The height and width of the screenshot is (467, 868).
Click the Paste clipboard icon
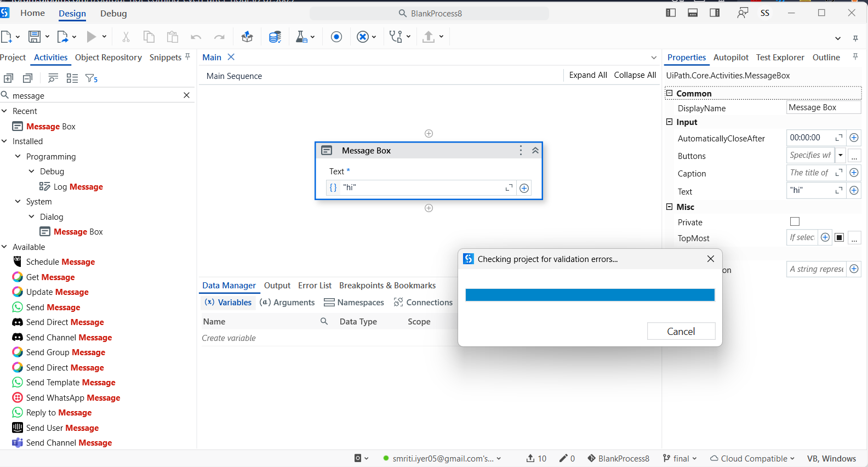coord(173,37)
